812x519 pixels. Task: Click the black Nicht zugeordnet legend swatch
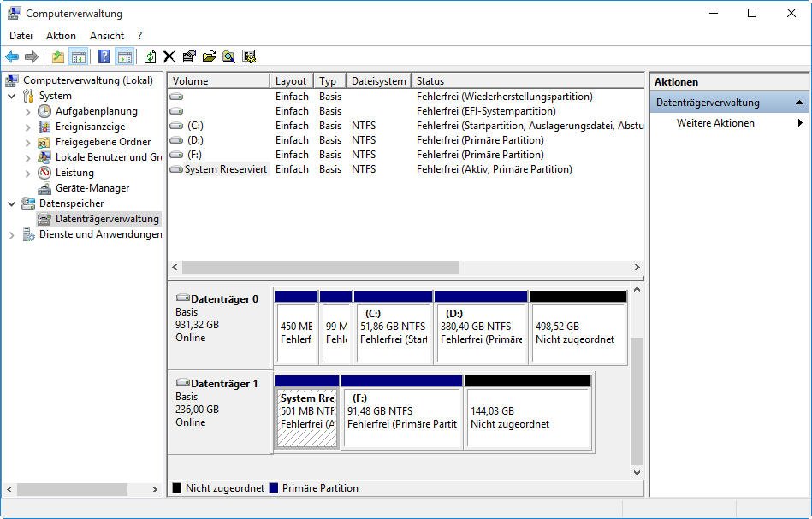177,488
